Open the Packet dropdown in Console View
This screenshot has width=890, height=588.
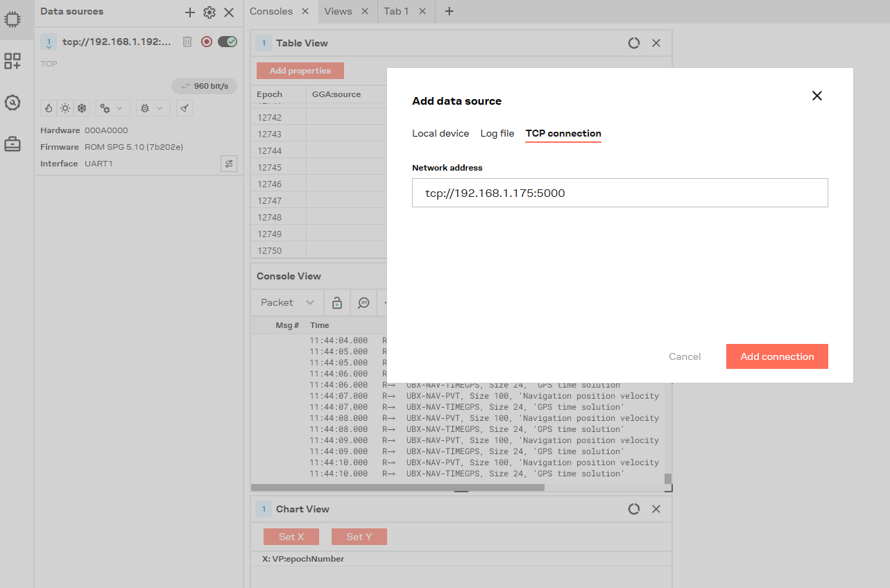[x=287, y=302]
